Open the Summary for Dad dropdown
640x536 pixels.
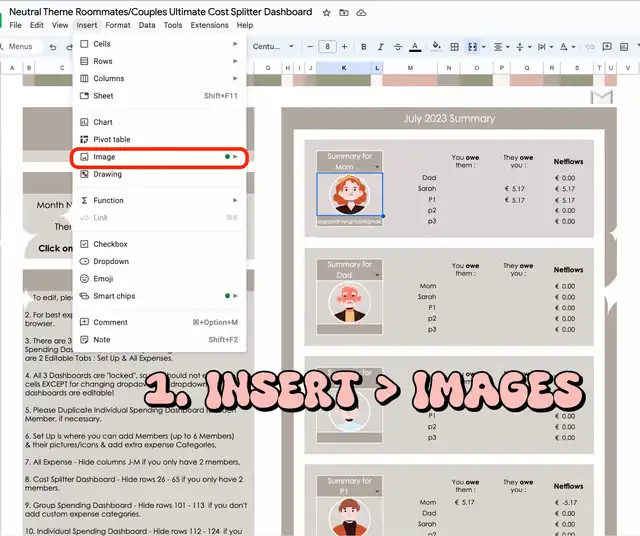coord(378,275)
